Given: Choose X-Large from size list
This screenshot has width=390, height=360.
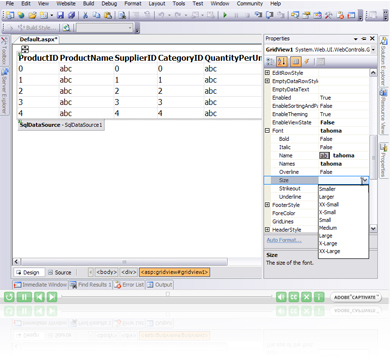Looking at the screenshot, I should pyautogui.click(x=343, y=244).
